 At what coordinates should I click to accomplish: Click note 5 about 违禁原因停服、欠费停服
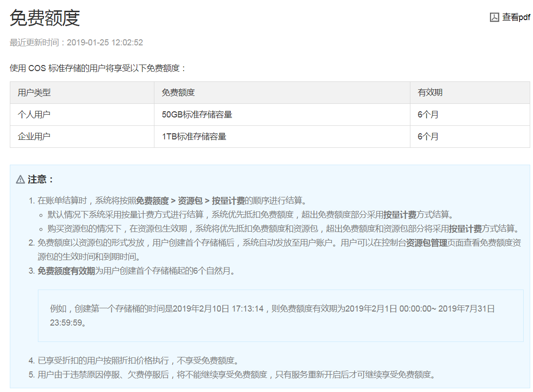(x=237, y=375)
